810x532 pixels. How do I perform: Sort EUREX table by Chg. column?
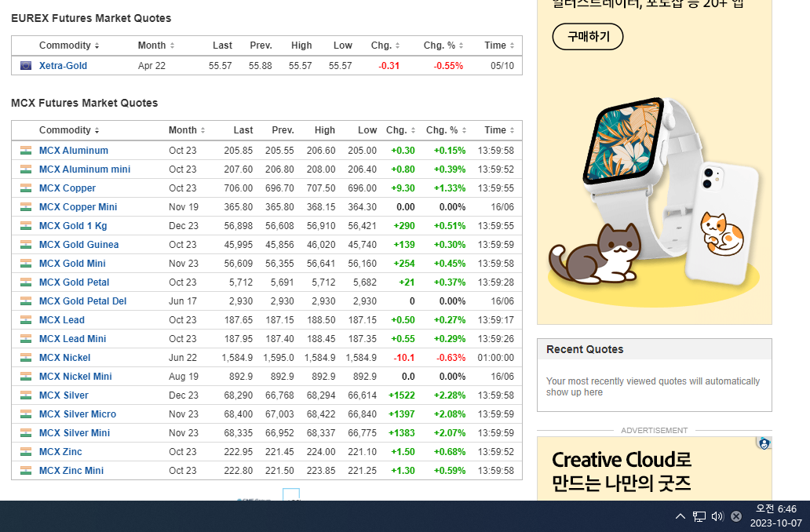coord(385,46)
